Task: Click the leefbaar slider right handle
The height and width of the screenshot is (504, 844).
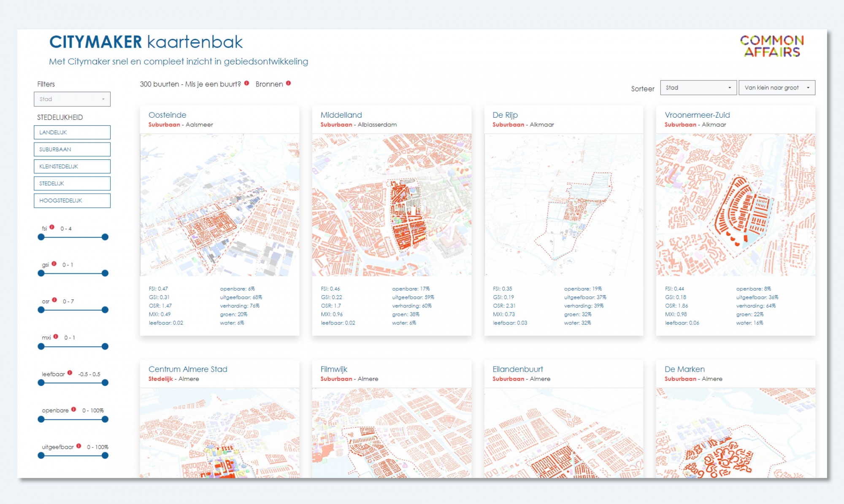Action: click(x=105, y=383)
